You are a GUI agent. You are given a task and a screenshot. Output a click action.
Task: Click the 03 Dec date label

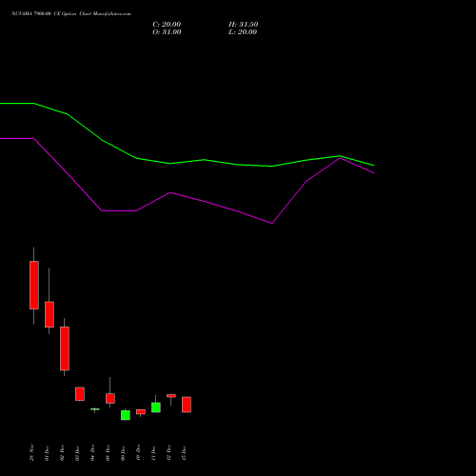77,453
